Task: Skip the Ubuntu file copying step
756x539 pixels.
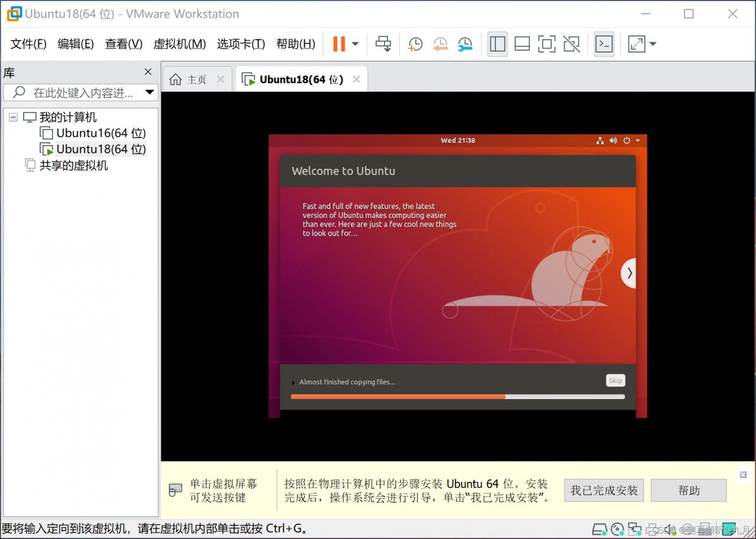Action: [x=615, y=381]
